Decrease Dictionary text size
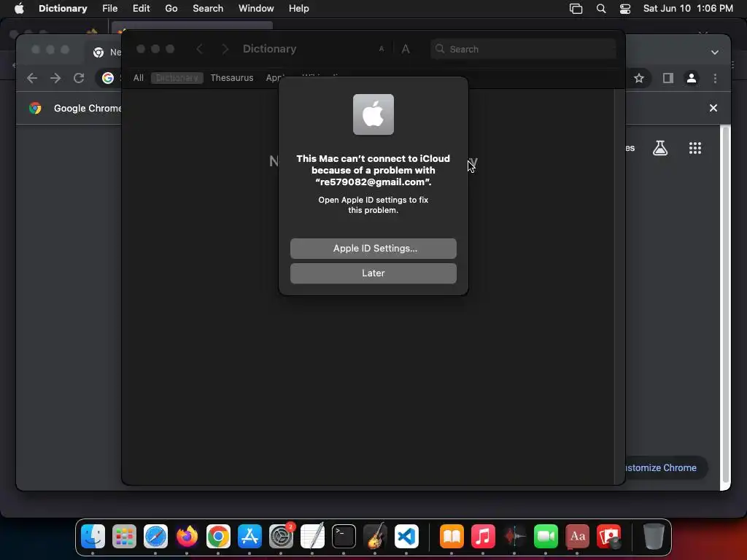This screenshot has height=560, width=747. (381, 49)
